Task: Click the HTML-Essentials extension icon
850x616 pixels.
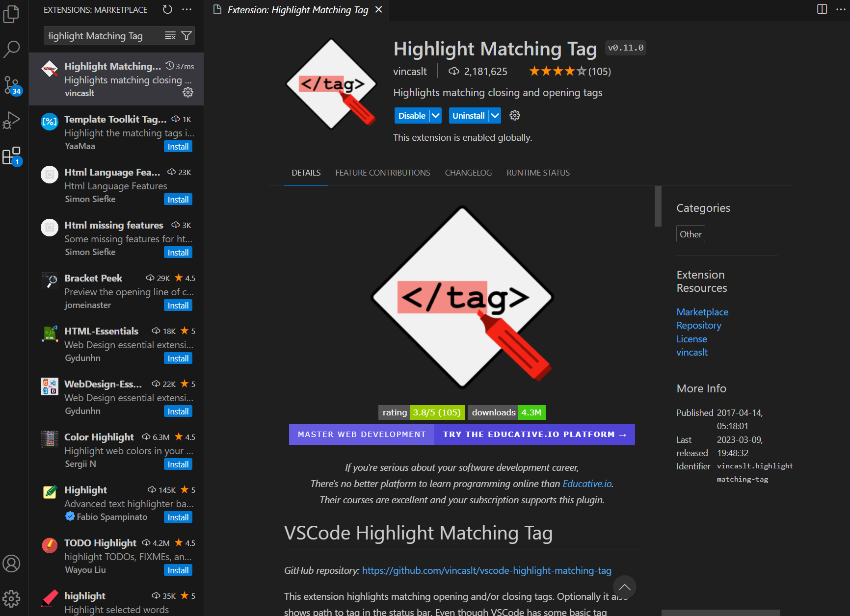Action: [x=50, y=334]
